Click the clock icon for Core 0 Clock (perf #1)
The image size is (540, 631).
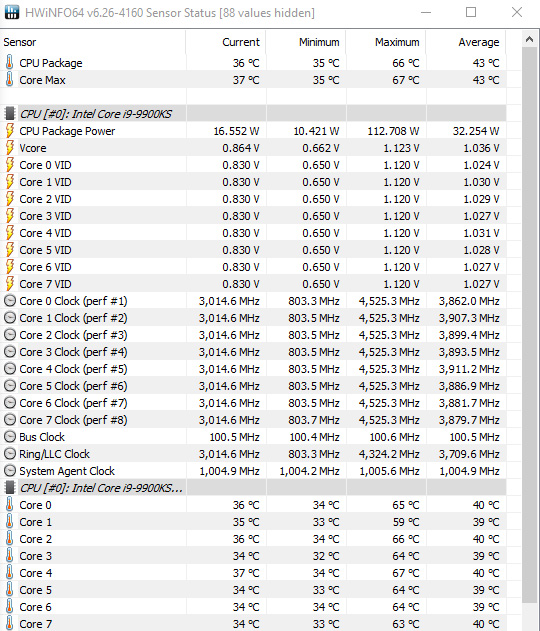pos(10,301)
